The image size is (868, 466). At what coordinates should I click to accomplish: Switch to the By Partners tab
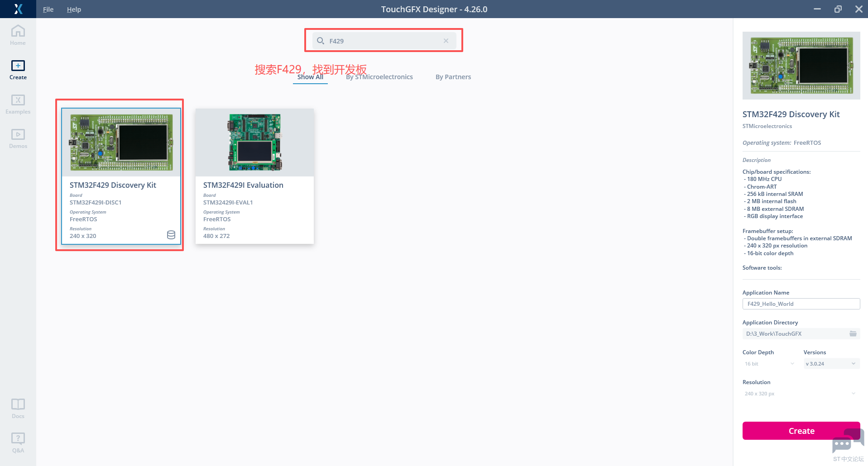coord(453,76)
